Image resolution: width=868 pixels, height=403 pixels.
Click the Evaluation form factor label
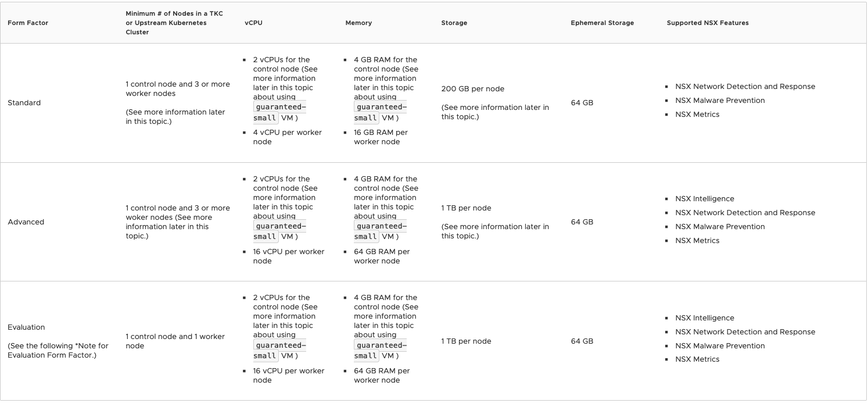[x=26, y=327]
